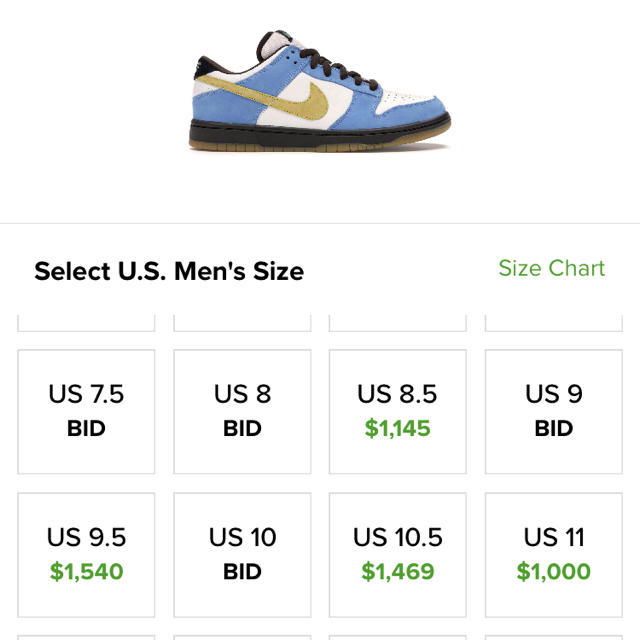Tap the cut-off size tile below US 9.5

pyautogui.click(x=86, y=638)
